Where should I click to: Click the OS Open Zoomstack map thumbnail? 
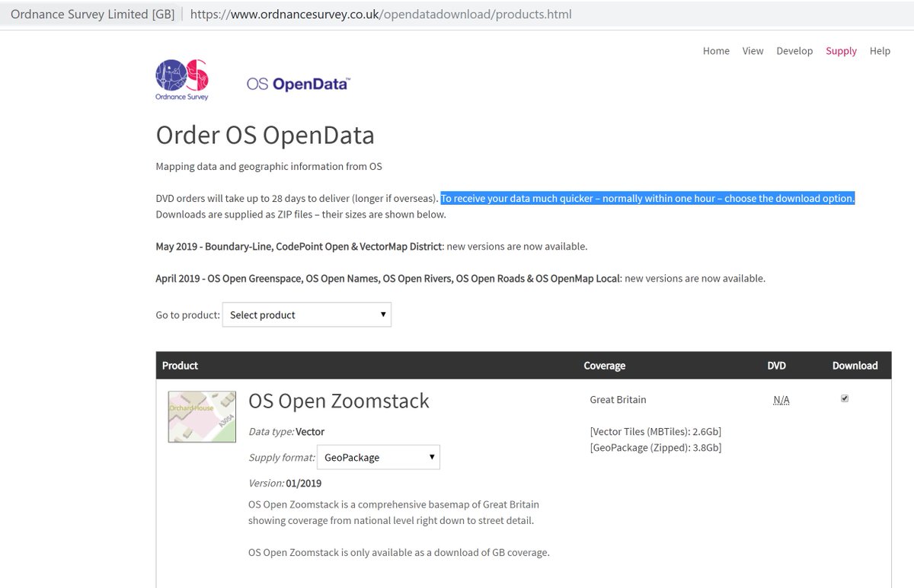(x=202, y=417)
